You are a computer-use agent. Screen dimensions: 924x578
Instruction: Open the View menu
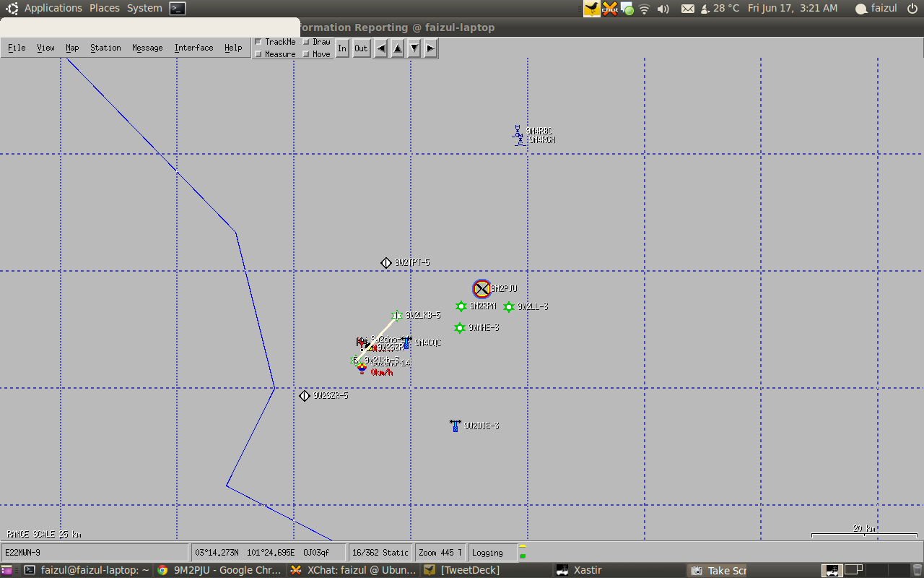[x=45, y=48]
